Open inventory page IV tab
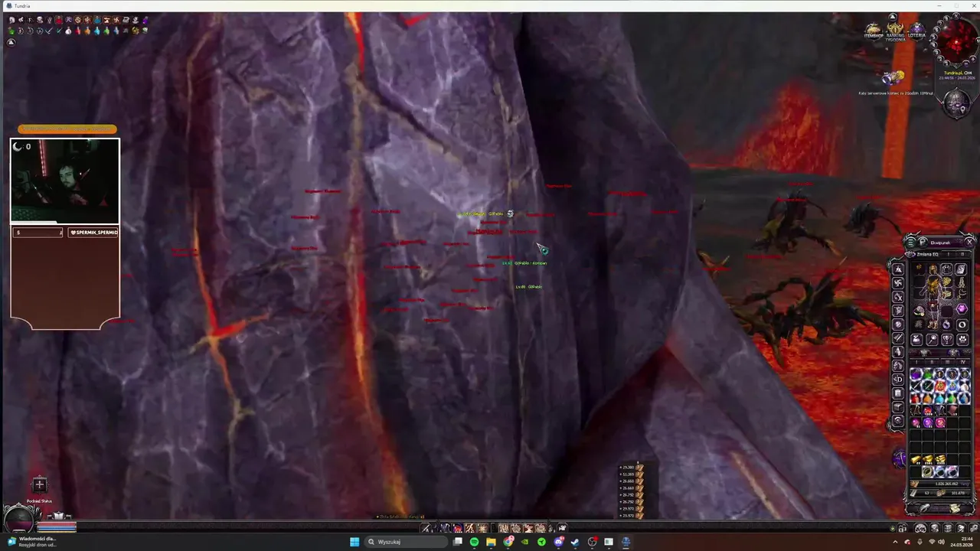The height and width of the screenshot is (551, 980). [962, 362]
